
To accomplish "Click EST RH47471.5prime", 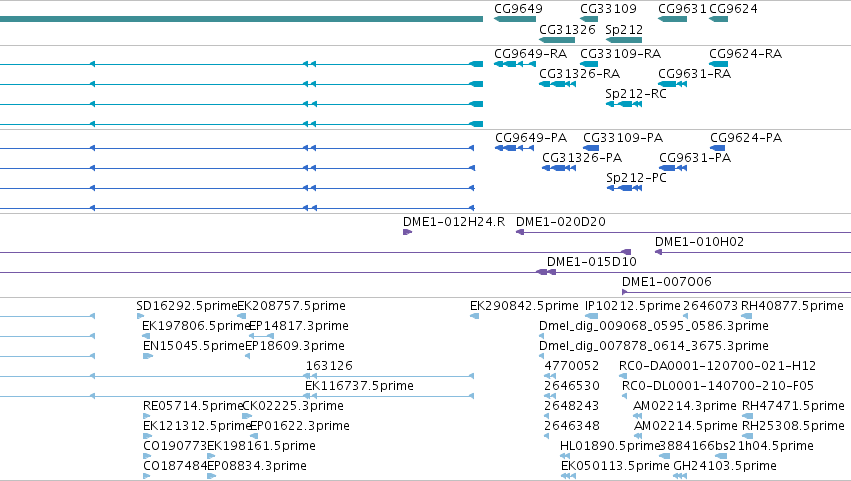I will [793, 407].
